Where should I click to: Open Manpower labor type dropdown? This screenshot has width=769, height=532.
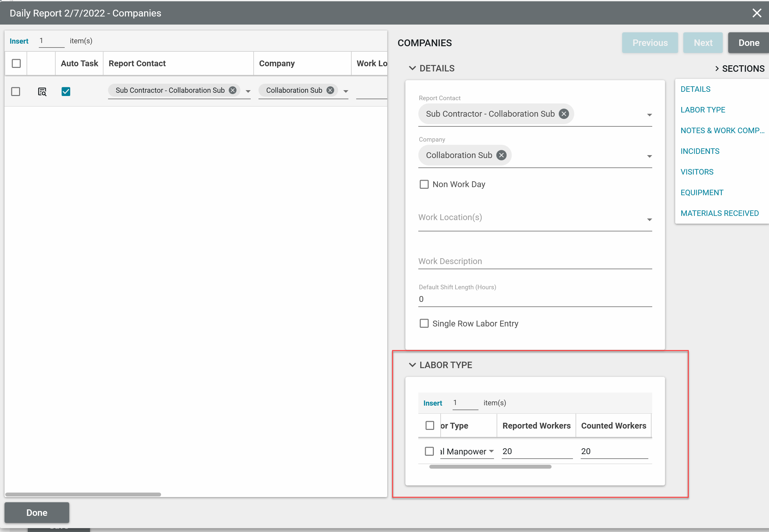pos(491,451)
